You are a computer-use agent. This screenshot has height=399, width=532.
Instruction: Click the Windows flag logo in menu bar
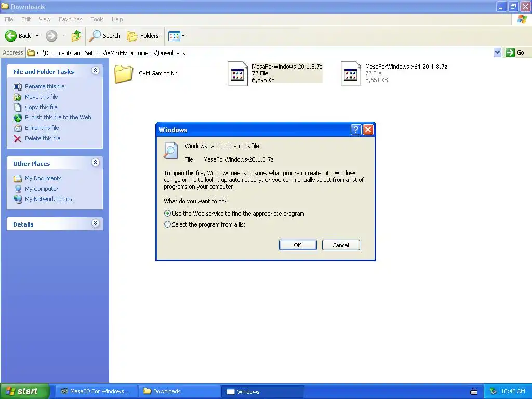[522, 19]
